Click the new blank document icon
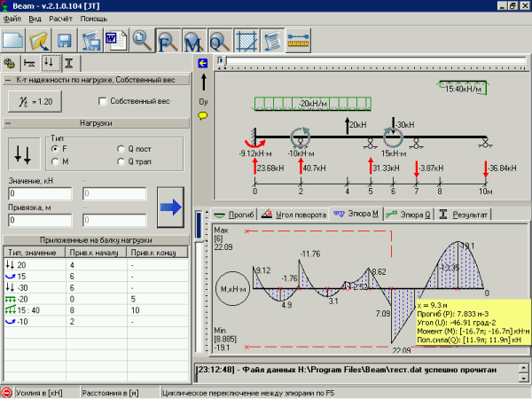The height and width of the screenshot is (399, 532). [13, 41]
